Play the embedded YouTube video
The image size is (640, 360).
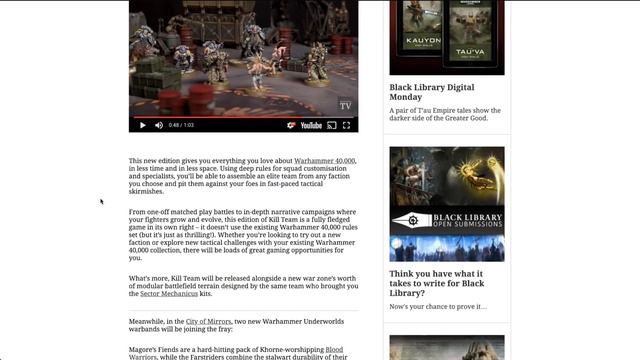click(142, 125)
